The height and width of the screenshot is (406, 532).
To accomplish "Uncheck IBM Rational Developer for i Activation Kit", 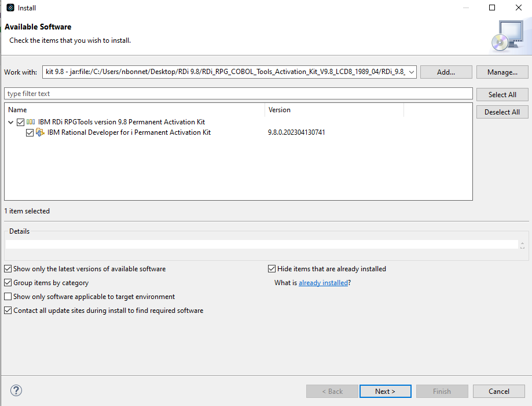I will click(x=30, y=132).
